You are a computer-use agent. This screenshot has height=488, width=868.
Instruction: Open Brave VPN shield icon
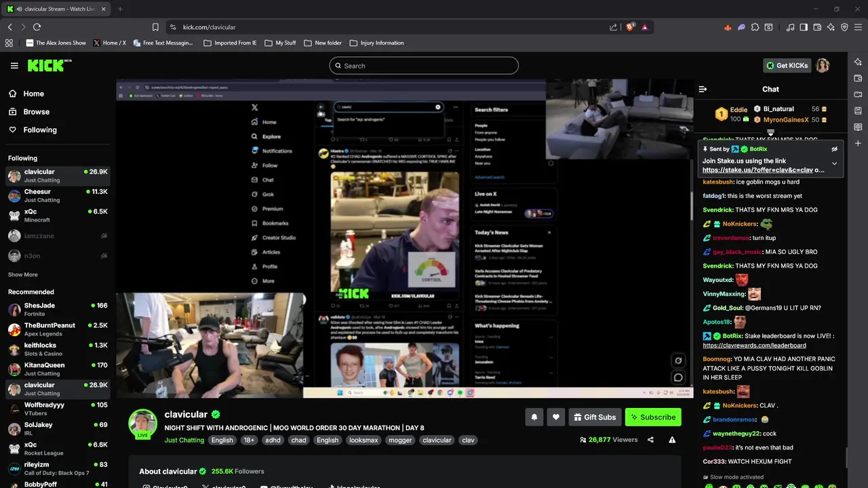(844, 27)
